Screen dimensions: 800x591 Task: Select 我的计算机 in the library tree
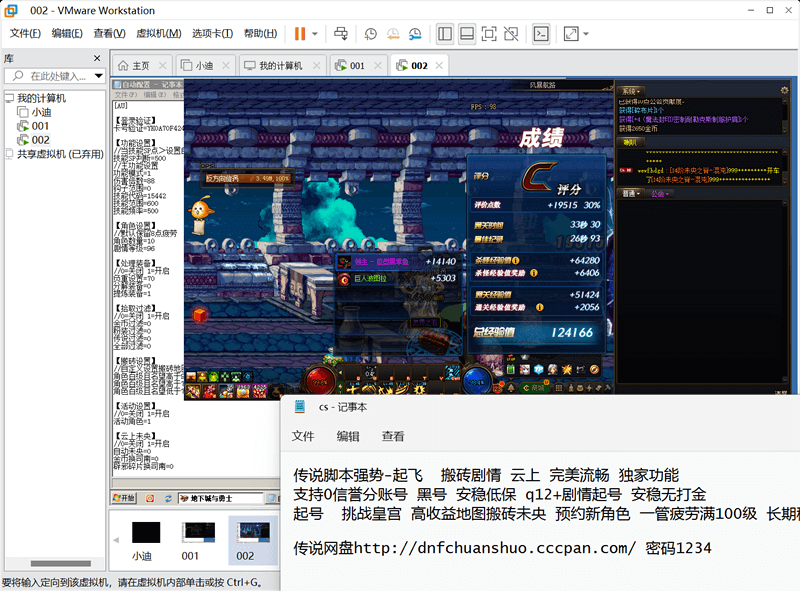[x=41, y=98]
